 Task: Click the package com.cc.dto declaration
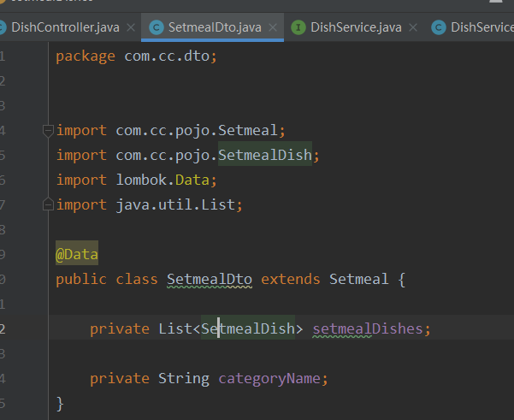point(136,56)
